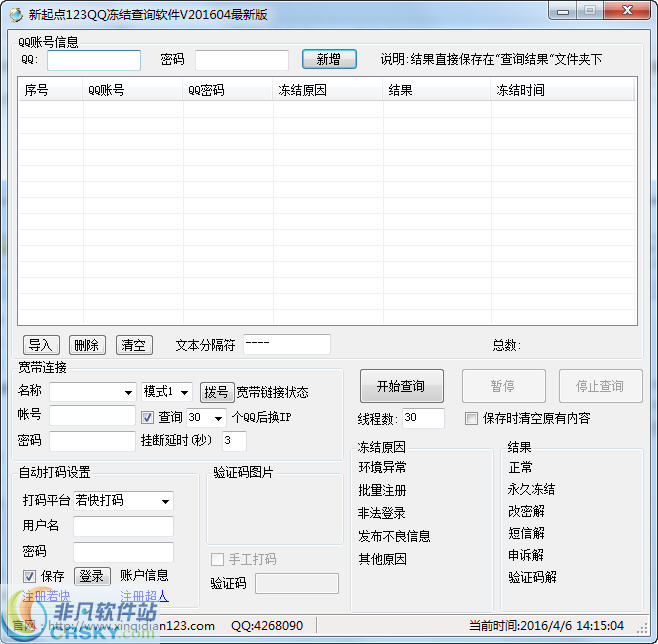This screenshot has width=658, height=644.
Task: Click the 账户信息 label
Action: pyautogui.click(x=144, y=575)
